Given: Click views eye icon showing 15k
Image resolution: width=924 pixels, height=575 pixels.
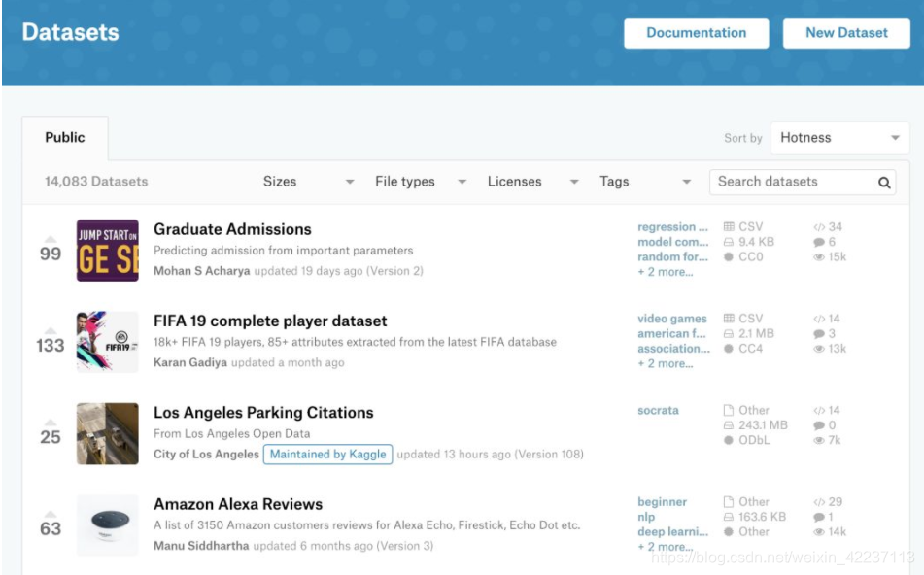Looking at the screenshot, I should tap(819, 256).
